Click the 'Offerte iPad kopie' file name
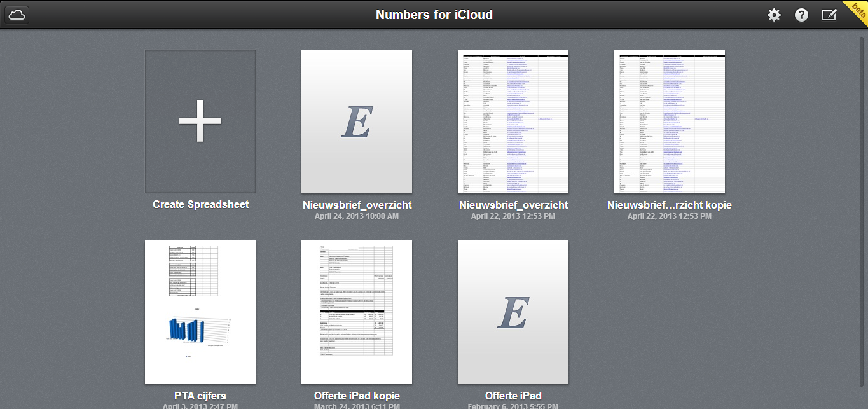This screenshot has width=868, height=409. (357, 396)
